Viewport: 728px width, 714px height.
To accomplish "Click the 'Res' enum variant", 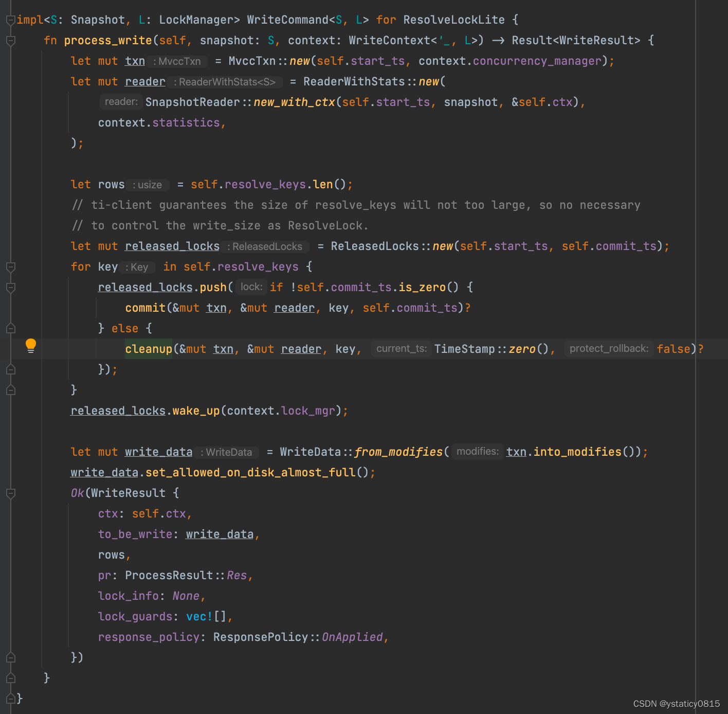I will click(237, 576).
